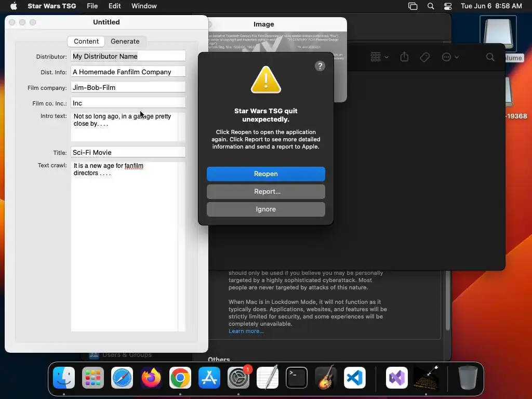Screen dimensions: 532x399
Task: Edit the Title field Sci-Fi Movie
Action: click(128, 152)
